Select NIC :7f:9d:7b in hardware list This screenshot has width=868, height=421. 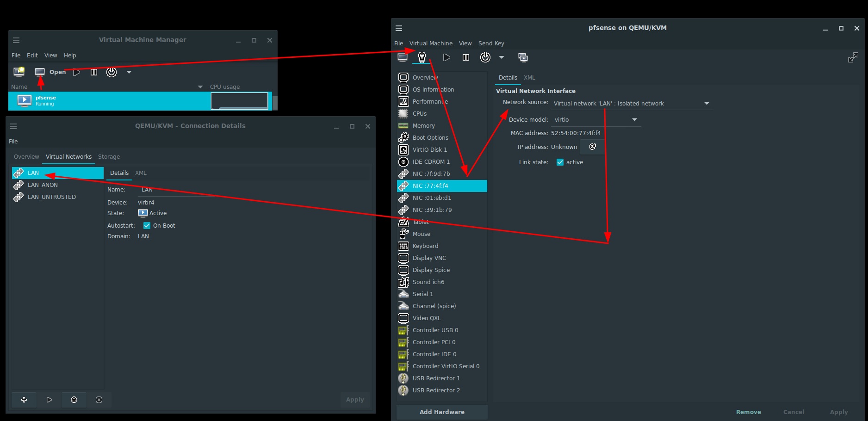coord(442,174)
